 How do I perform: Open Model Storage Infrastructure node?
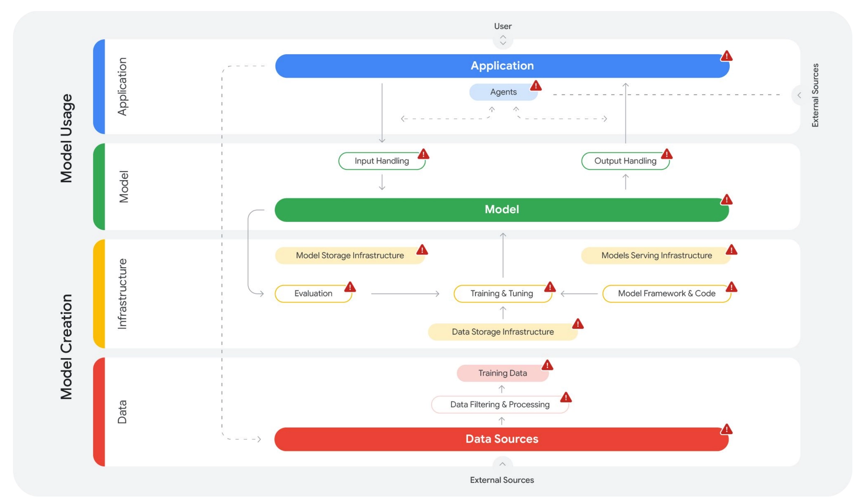[350, 255]
